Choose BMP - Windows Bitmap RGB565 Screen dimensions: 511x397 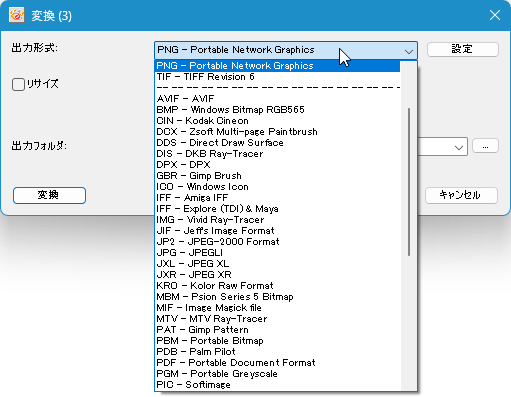(x=278, y=110)
